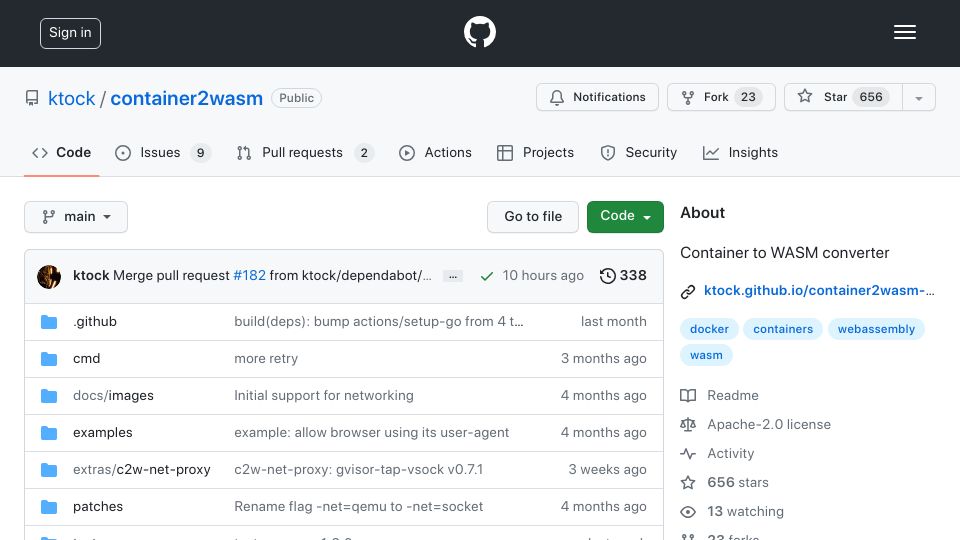Click ktock's avatar in the commit row

click(49, 276)
